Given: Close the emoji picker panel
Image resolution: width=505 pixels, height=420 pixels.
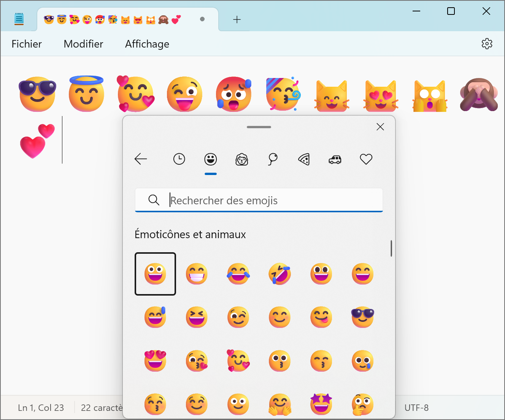Looking at the screenshot, I should [x=380, y=127].
